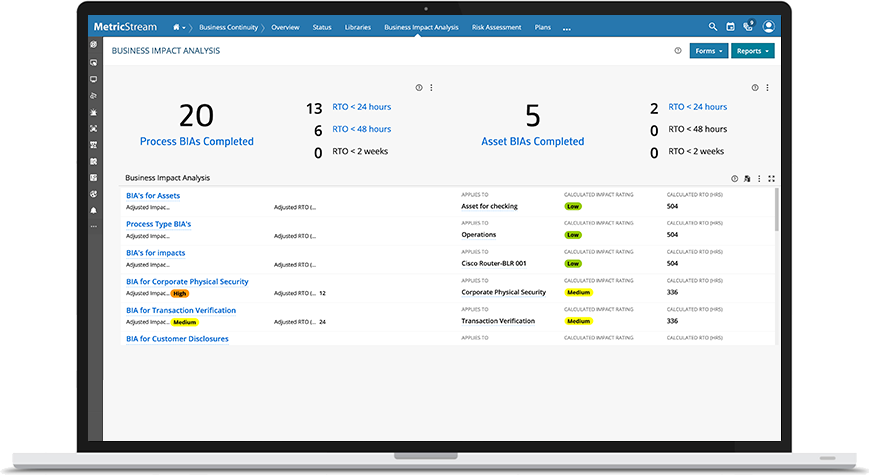Click the 20 process BIAs count
Viewport: 870px width, 475px height.
196,115
